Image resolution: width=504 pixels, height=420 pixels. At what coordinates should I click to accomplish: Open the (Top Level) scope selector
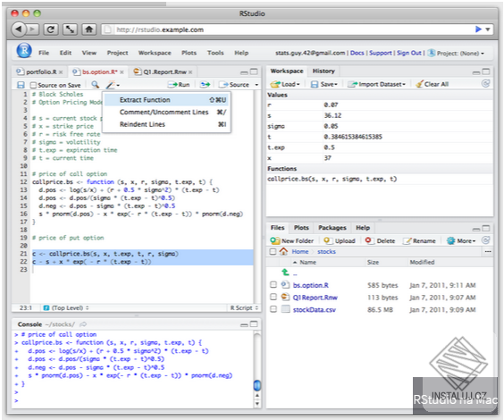click(66, 307)
